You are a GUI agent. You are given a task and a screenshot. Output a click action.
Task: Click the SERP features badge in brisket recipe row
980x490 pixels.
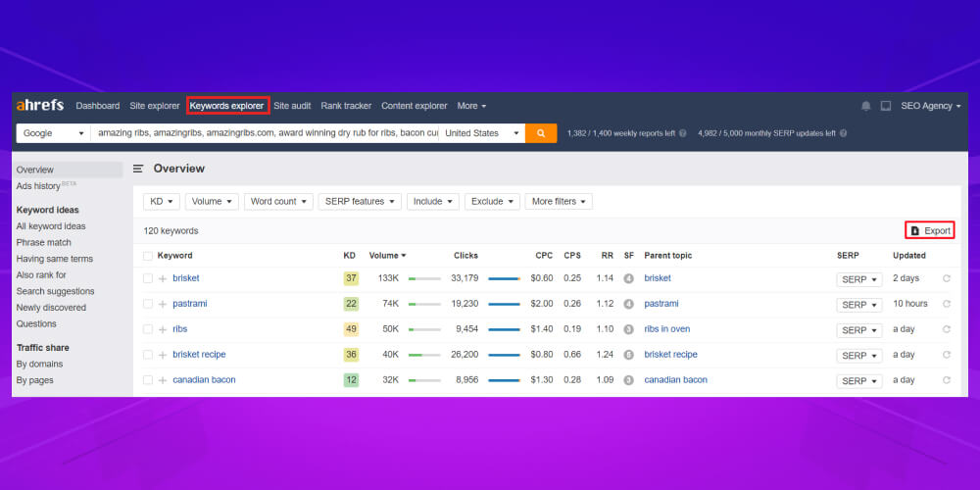(x=629, y=355)
